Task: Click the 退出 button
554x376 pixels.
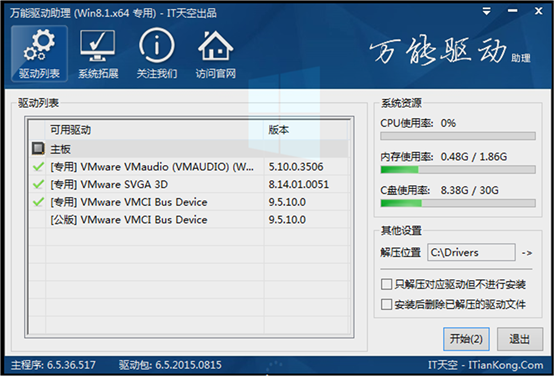Action: click(520, 339)
